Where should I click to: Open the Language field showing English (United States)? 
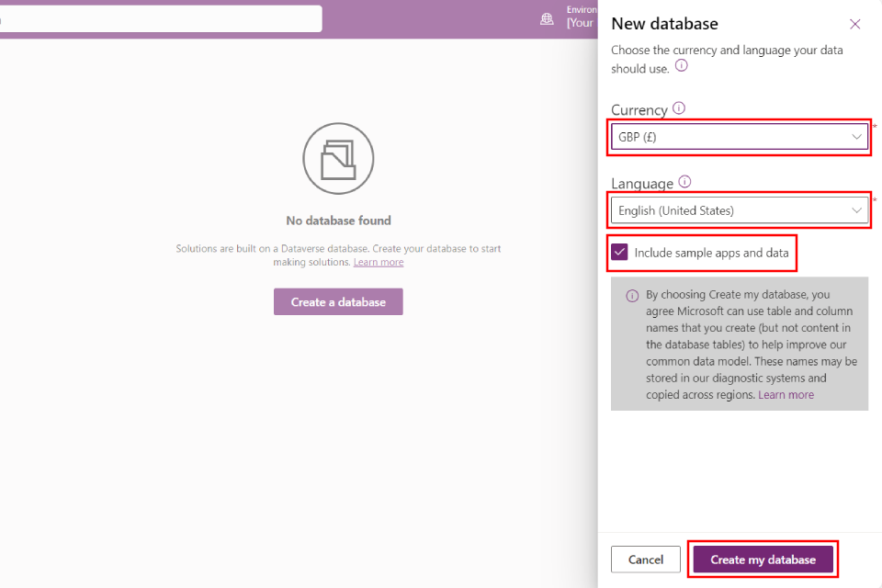pos(726,210)
